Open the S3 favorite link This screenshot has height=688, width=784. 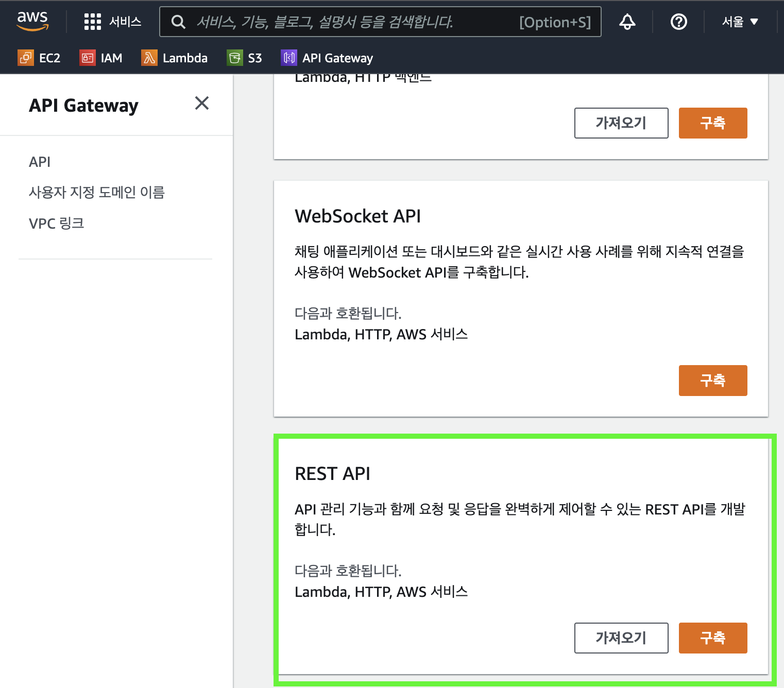[x=255, y=58]
